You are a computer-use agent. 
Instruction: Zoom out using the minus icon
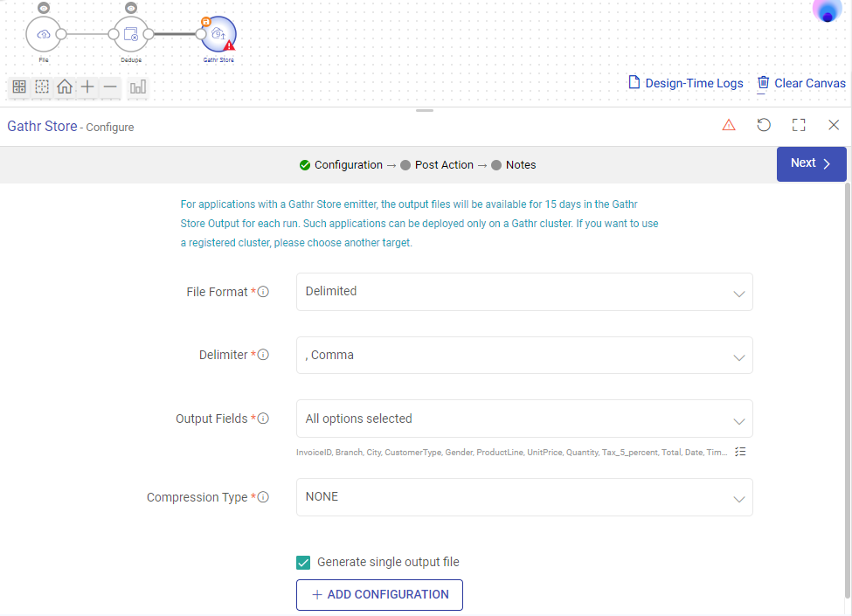[x=109, y=87]
